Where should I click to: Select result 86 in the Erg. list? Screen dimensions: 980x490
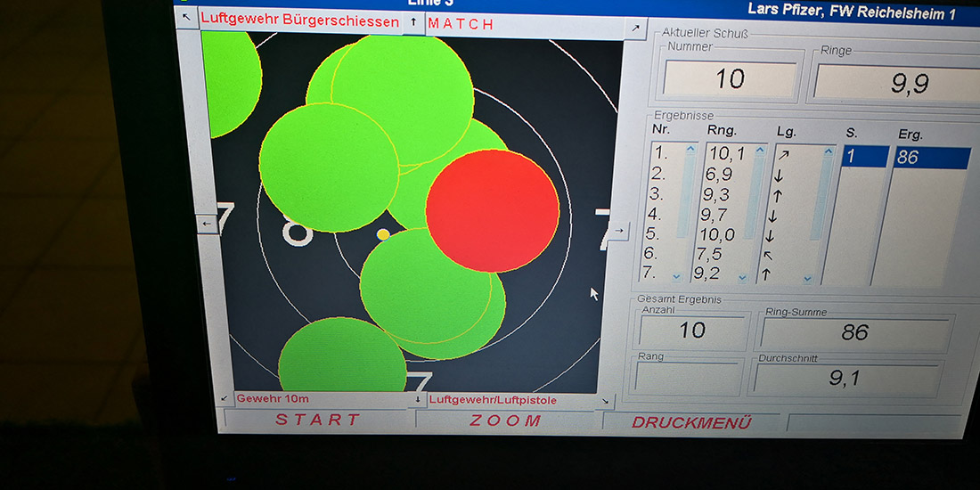pos(931,159)
